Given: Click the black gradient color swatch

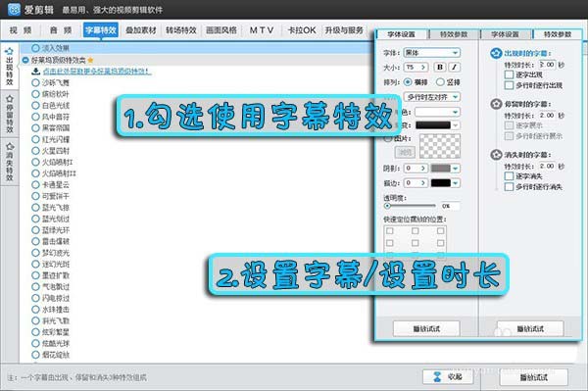Looking at the screenshot, I should pyautogui.click(x=433, y=125).
